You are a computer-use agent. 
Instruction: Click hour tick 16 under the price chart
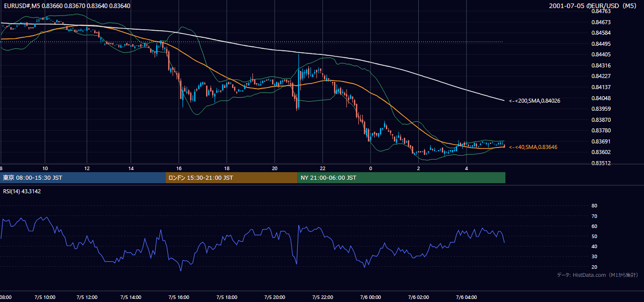pos(179,168)
